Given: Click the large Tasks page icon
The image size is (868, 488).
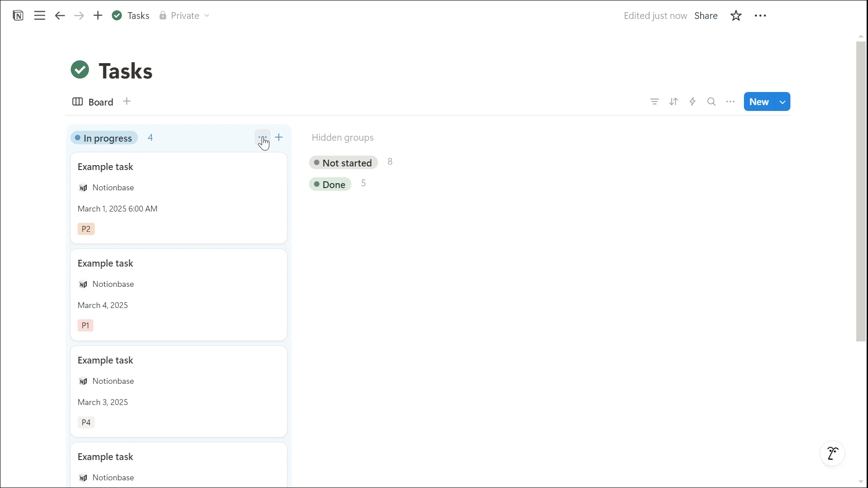Looking at the screenshot, I should pos(80,70).
